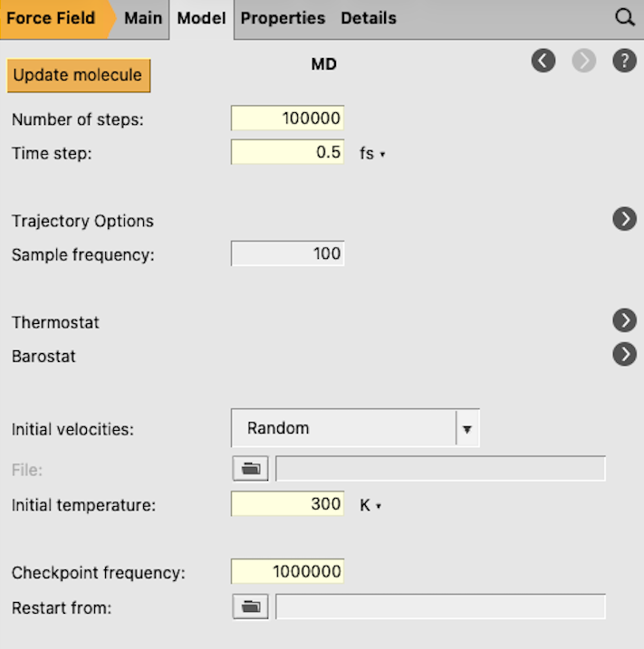Screen dimensions: 644x649
Task: Go back with the left arrow icon
Action: tap(543, 62)
